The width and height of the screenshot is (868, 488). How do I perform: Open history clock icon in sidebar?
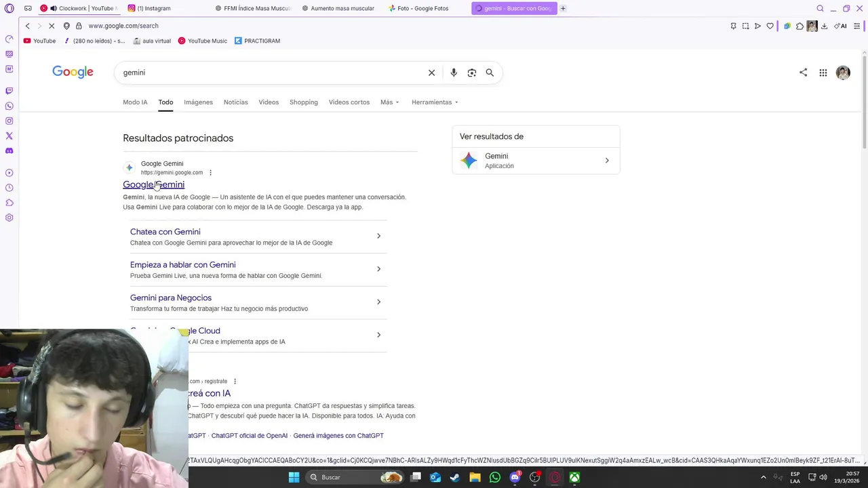9,188
